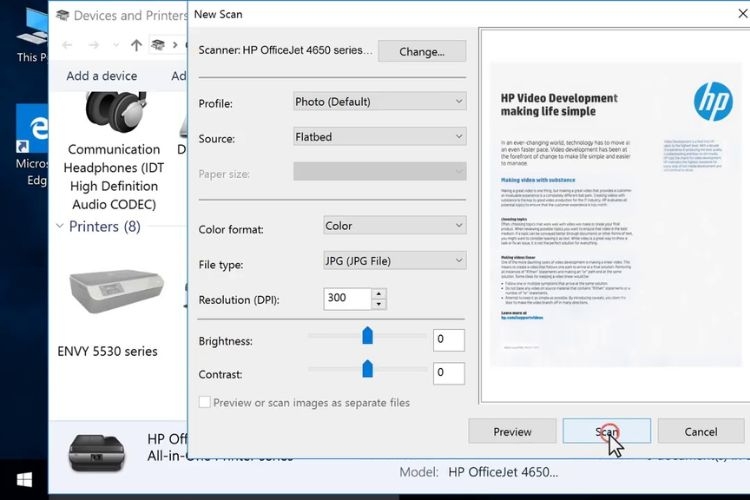Select the Communication Headphones device icon
The image size is (750, 500).
pyautogui.click(x=116, y=113)
